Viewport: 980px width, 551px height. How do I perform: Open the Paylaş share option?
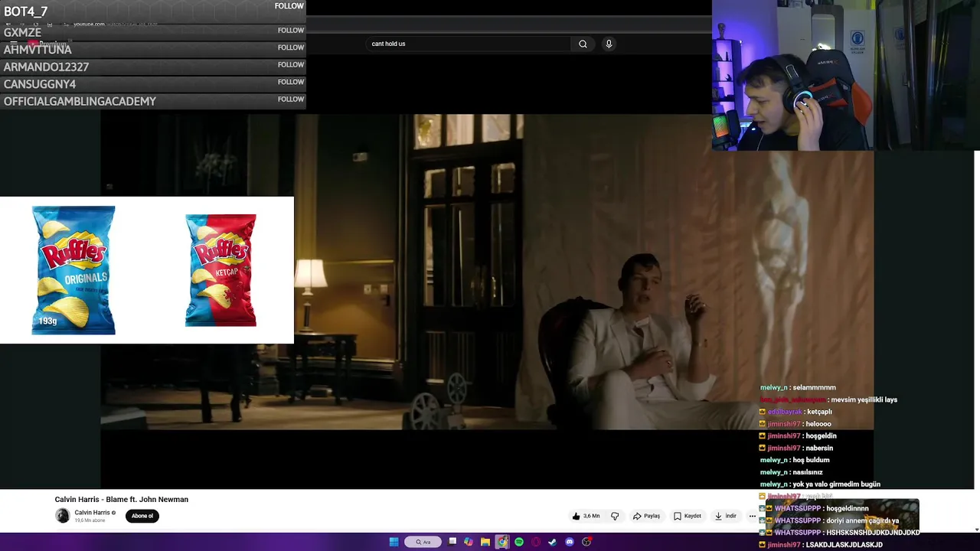[646, 516]
